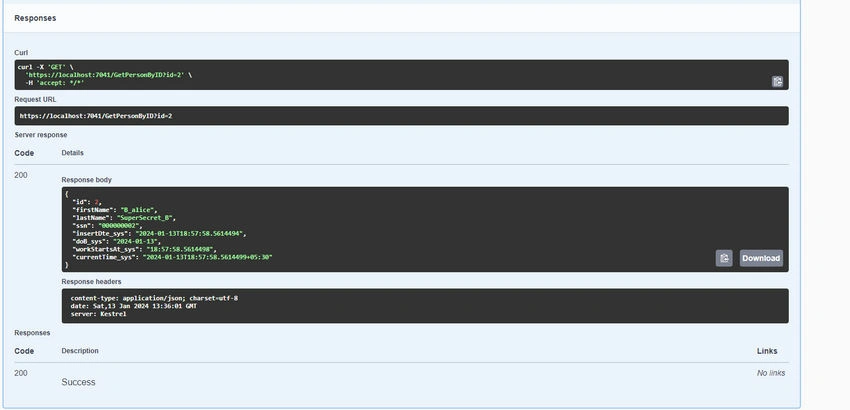
Task: Click the Success description text
Action: point(78,382)
